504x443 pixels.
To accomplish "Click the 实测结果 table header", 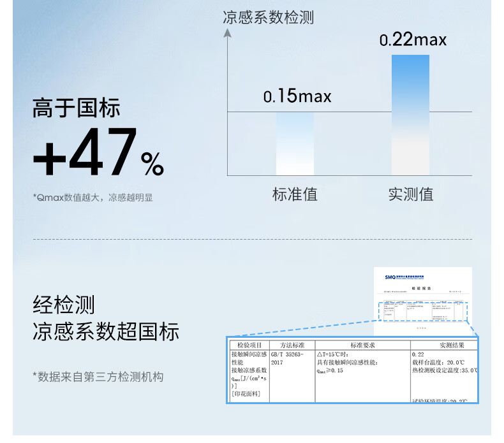I will click(452, 345).
